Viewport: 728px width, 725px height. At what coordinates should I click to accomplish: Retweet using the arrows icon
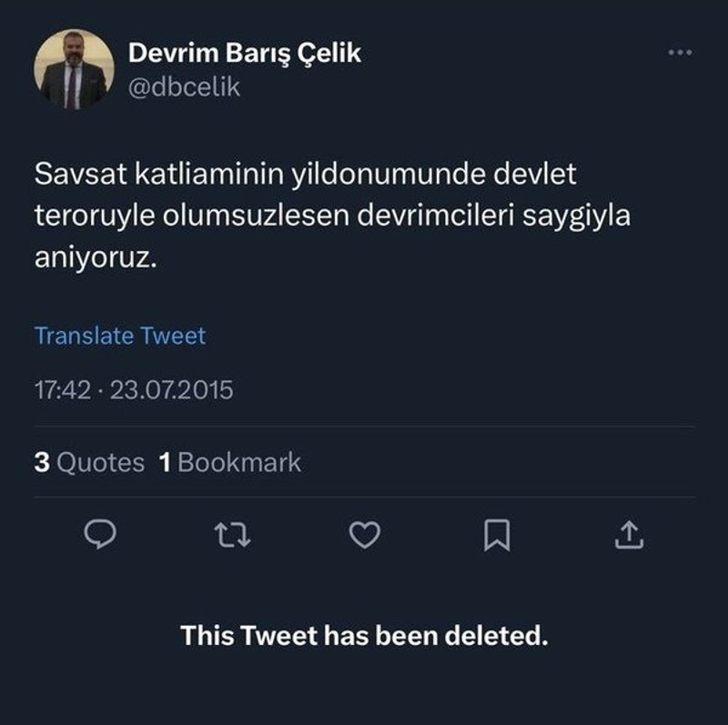(x=233, y=537)
